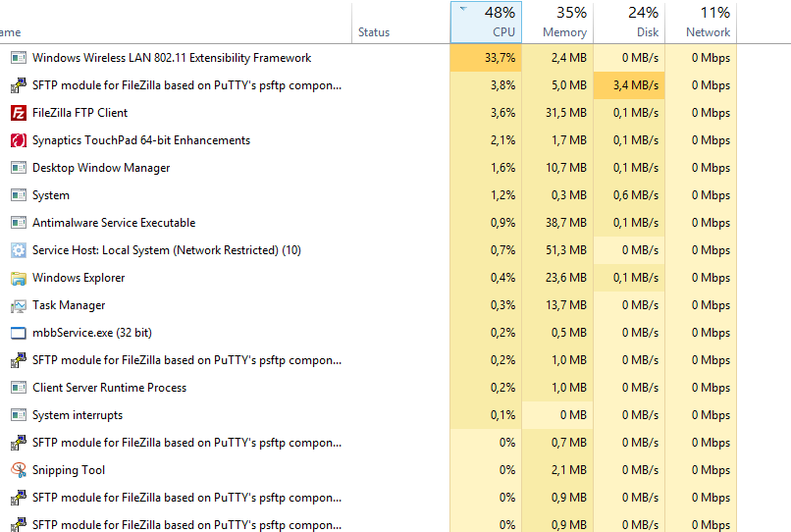
Task: Select mbbService.exe (32 bit) process name
Action: (92, 333)
